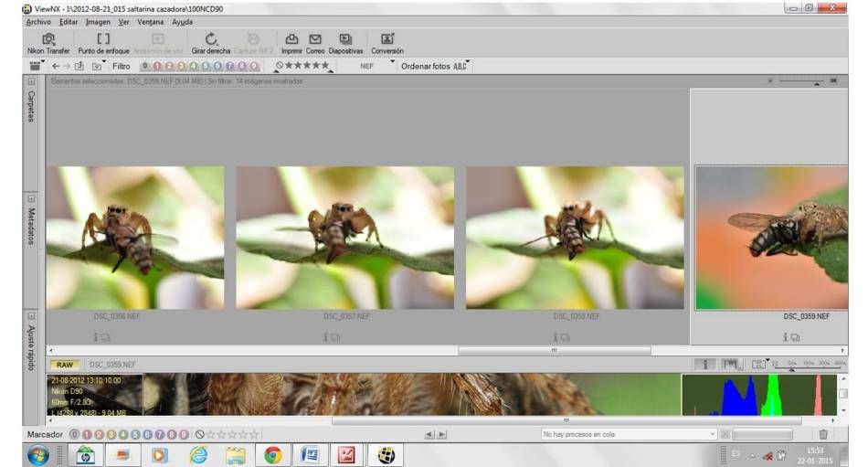Image resolution: width=868 pixels, height=467 pixels.
Task: Click comment icon under DSC_0357.NEF
Action: [335, 337]
